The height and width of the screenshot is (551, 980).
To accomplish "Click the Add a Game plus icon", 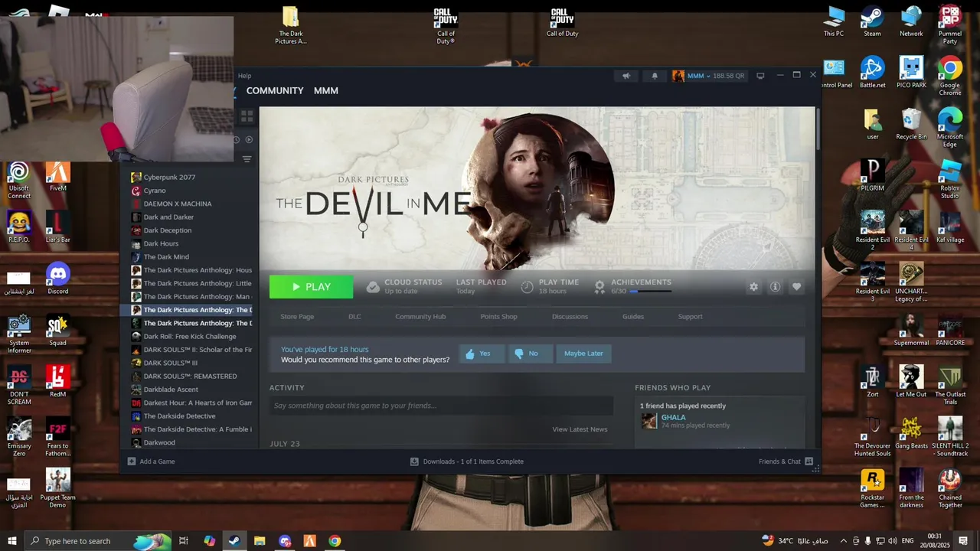I will tap(132, 461).
